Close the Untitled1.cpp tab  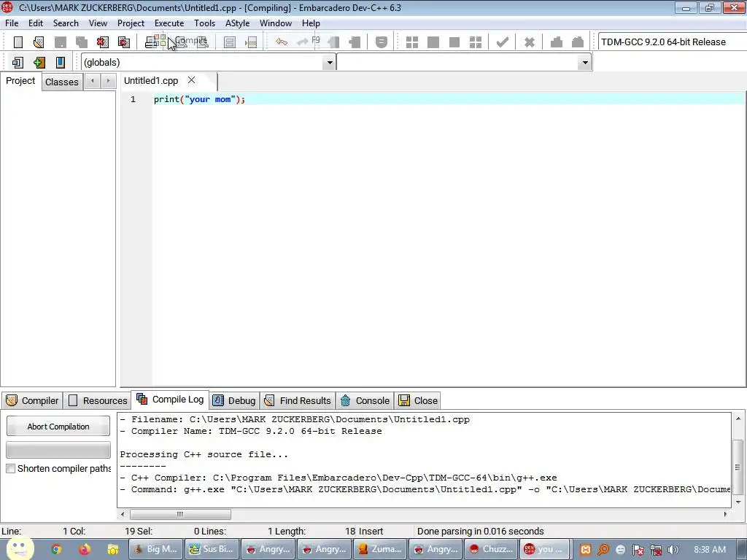pyautogui.click(x=192, y=80)
